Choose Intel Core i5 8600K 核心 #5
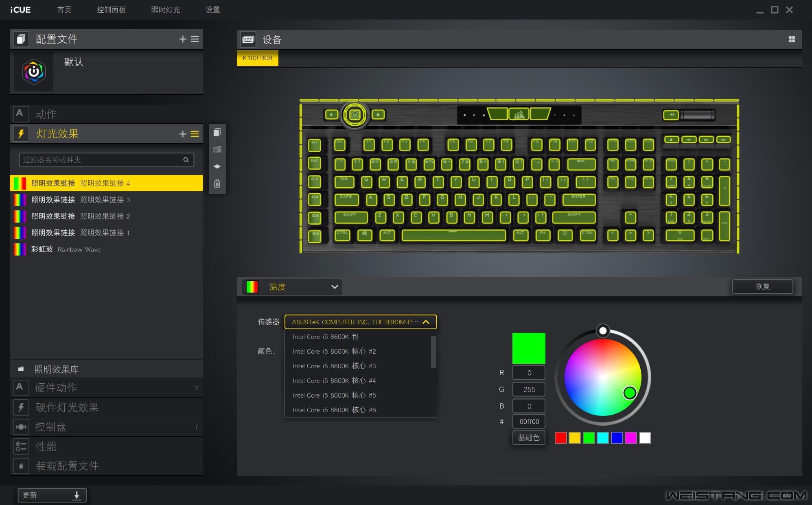 [358, 395]
